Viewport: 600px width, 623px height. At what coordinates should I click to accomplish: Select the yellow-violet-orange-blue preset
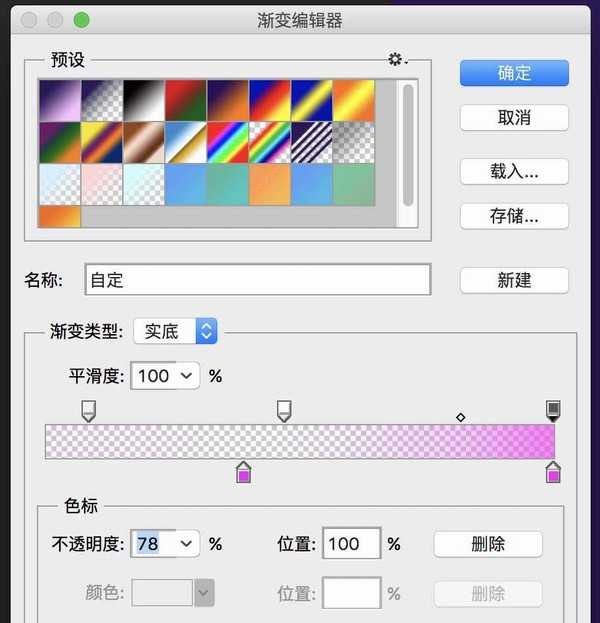pyautogui.click(x=102, y=143)
